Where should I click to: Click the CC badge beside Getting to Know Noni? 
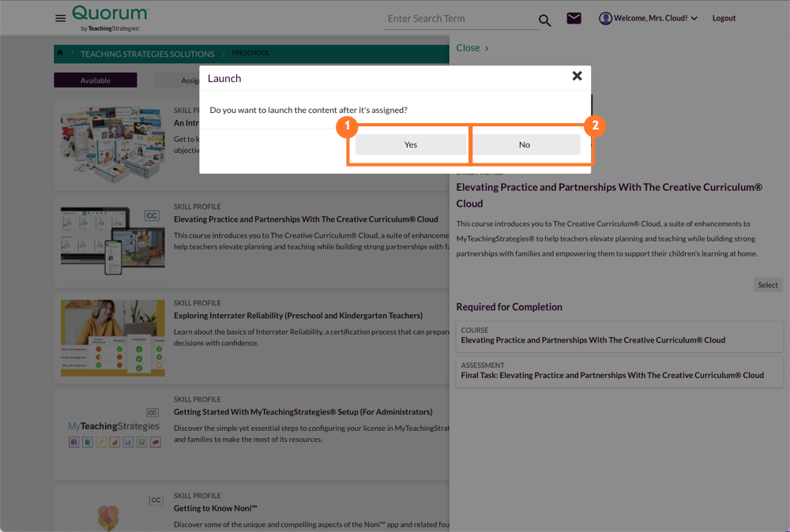[155, 499]
